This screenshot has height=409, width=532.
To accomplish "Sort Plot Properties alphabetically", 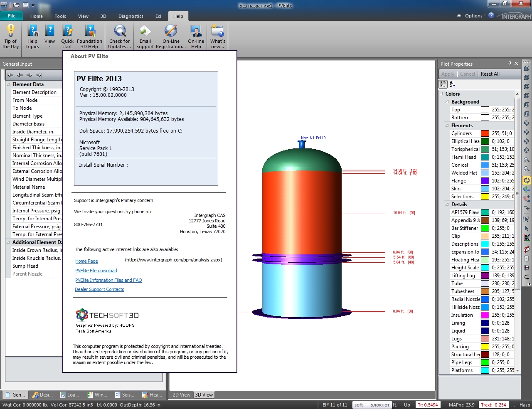I will (453, 84).
